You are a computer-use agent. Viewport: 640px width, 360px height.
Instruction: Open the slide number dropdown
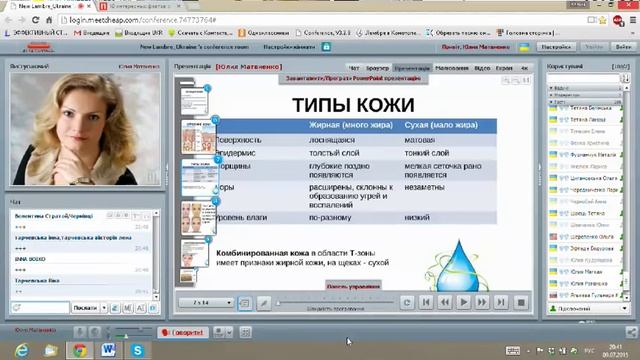[206, 302]
